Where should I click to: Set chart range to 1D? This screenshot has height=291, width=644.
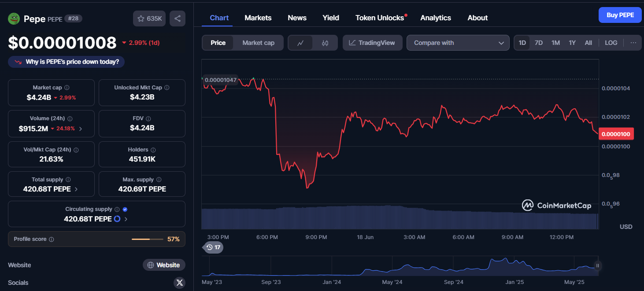pyautogui.click(x=522, y=43)
